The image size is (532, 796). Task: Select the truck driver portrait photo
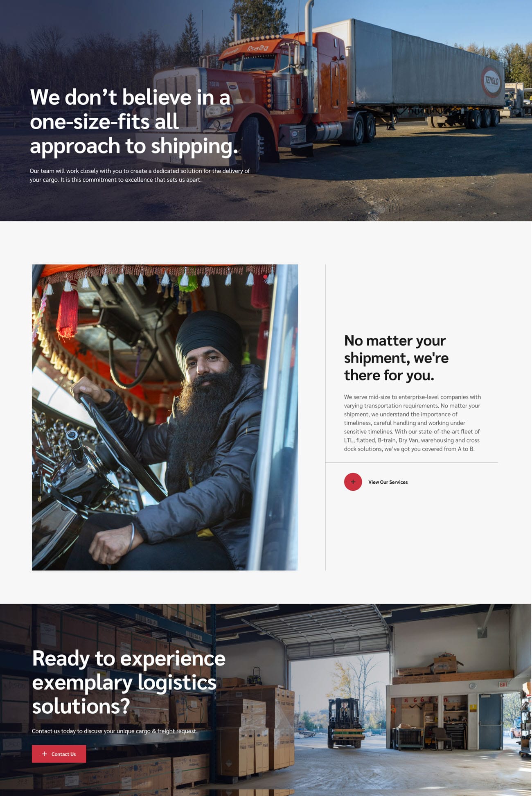[165, 417]
